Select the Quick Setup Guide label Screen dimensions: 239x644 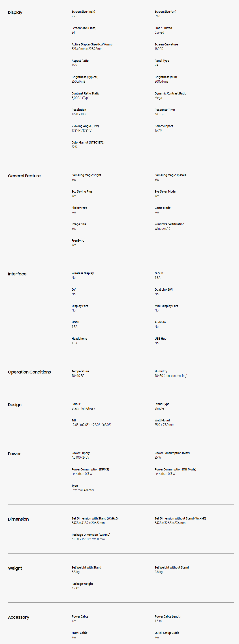167,633
